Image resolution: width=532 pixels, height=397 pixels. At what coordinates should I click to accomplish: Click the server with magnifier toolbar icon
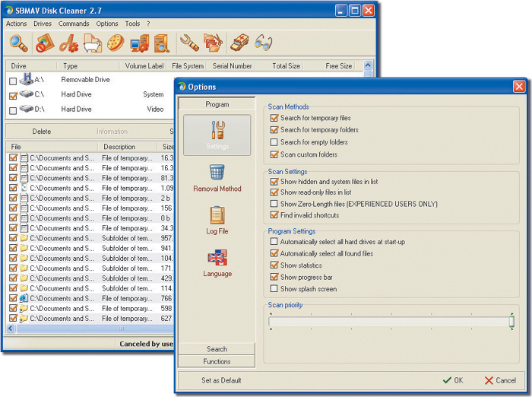(162, 43)
